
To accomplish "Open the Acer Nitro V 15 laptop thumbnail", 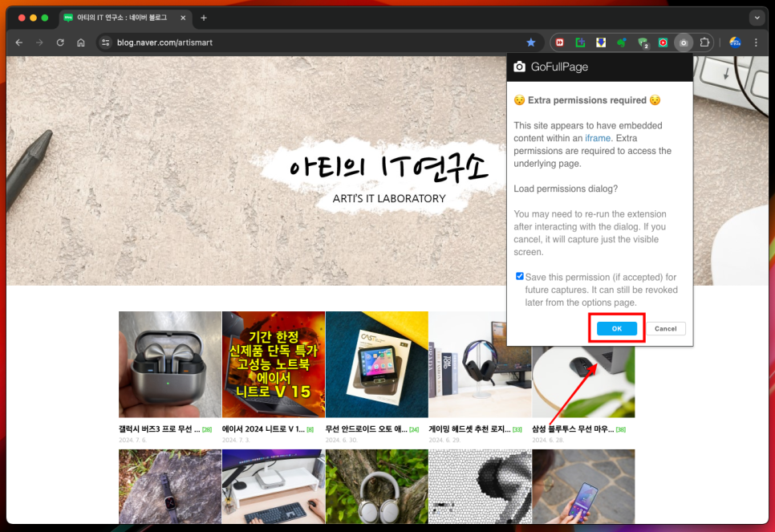I will point(274,364).
